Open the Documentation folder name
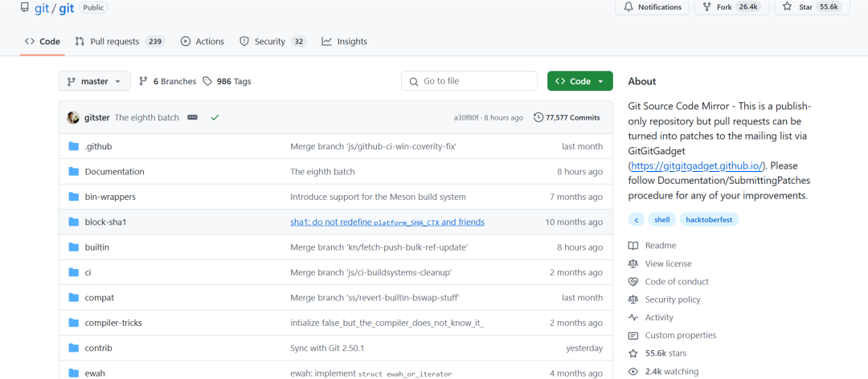Screen dimensions: 868x379 tap(115, 172)
